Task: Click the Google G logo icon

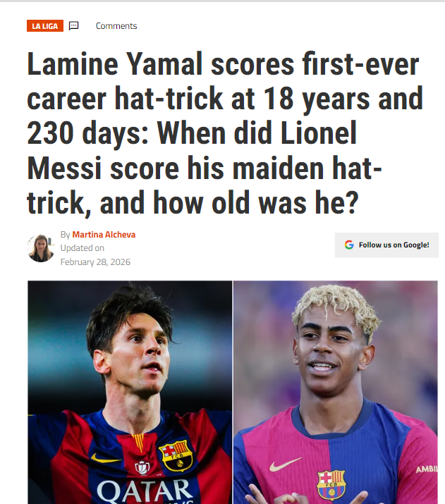Action: pyautogui.click(x=349, y=245)
